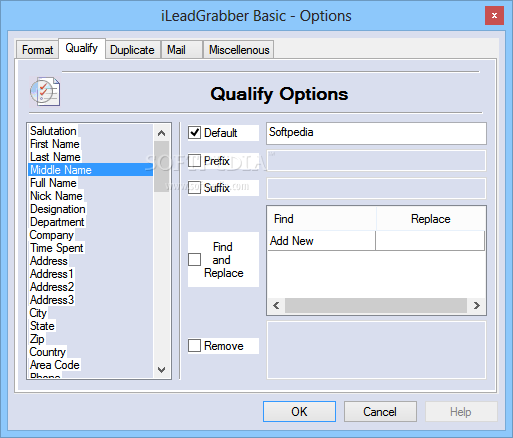Click the left arrow of grid scrollbar
513x438 pixels.
pyautogui.click(x=276, y=305)
